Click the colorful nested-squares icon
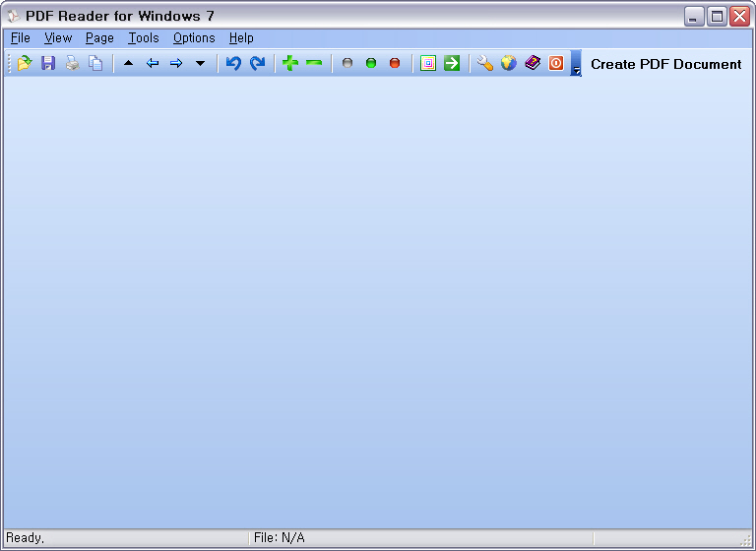Viewport: 756px width, 551px height. [x=427, y=63]
